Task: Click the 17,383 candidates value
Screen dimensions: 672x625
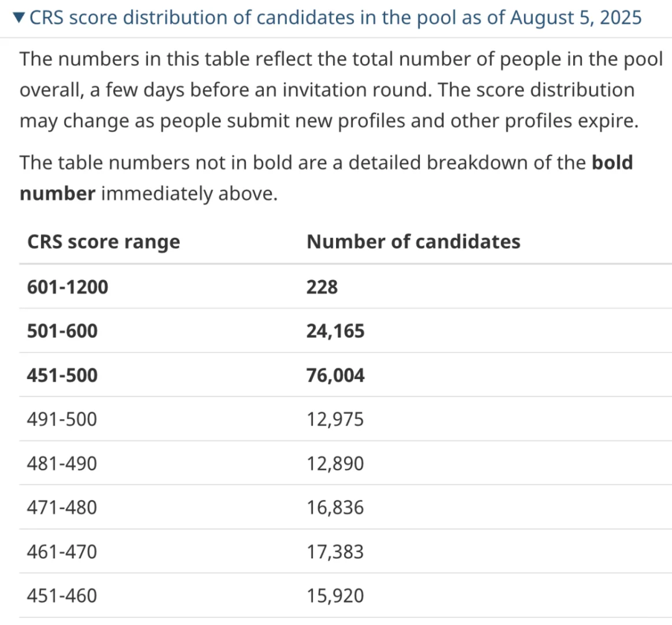Action: coord(335,552)
